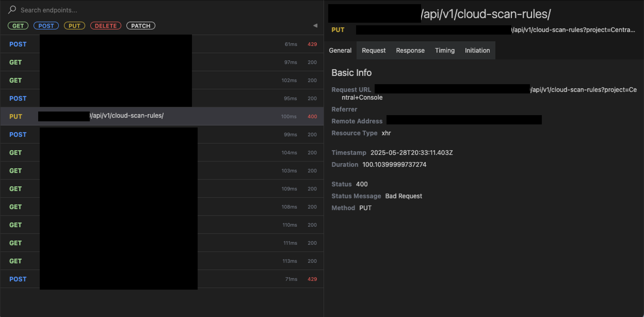
Task: Switch to the Response tab
Action: pyautogui.click(x=410, y=50)
